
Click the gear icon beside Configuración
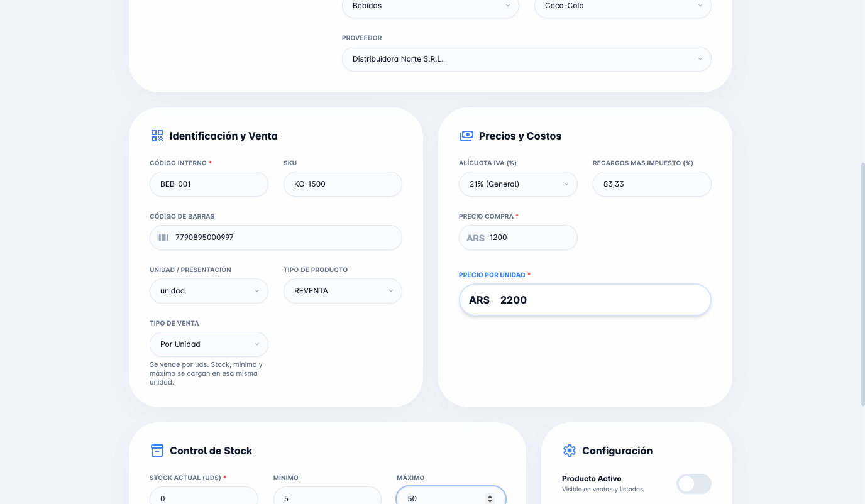(x=570, y=451)
